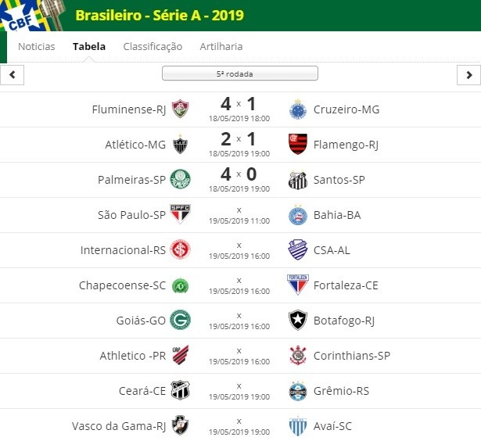The height and width of the screenshot is (448, 481).
Task: Click the Grêmio-RS team name
Action: 339,391
